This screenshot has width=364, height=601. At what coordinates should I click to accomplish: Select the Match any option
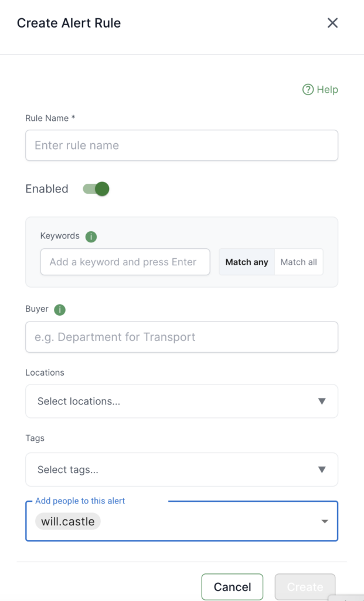pyautogui.click(x=247, y=262)
